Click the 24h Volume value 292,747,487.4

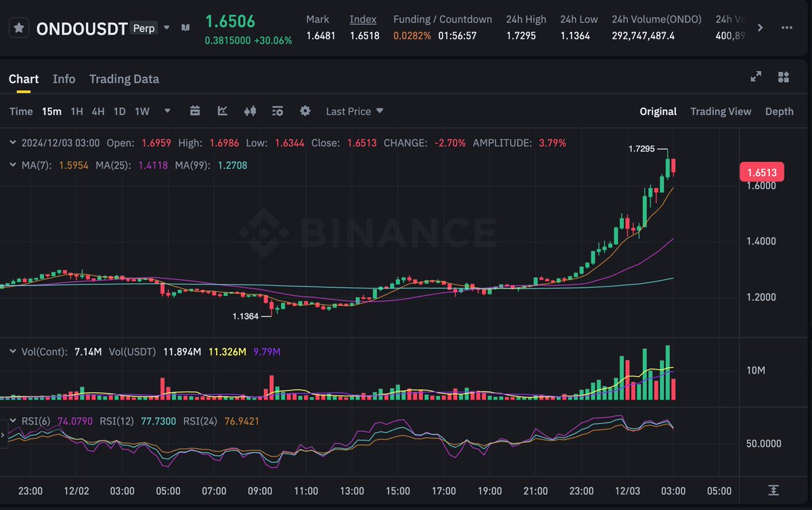pyautogui.click(x=643, y=35)
